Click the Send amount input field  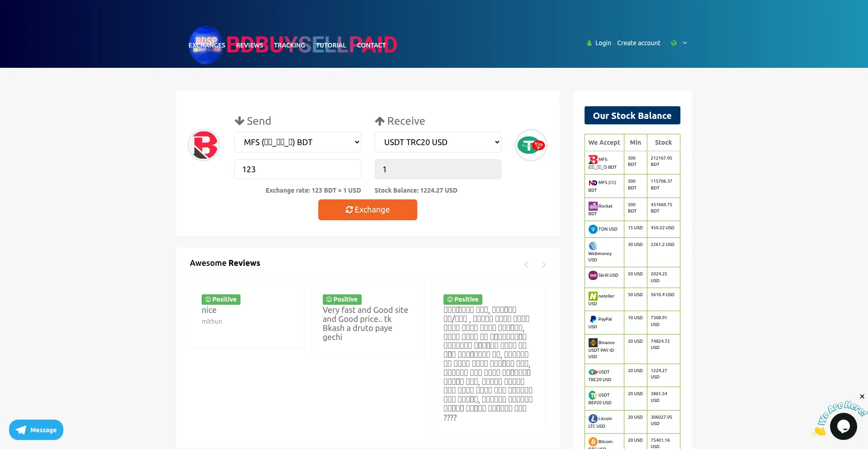click(x=297, y=169)
